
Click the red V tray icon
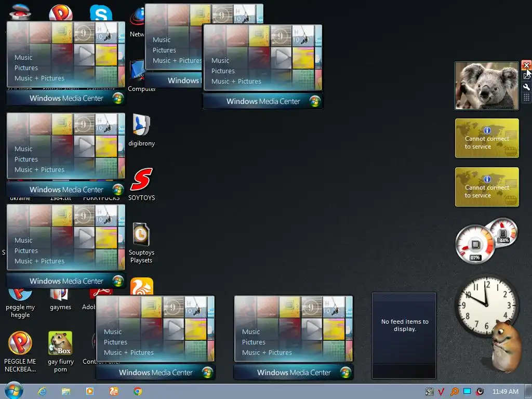[x=441, y=392]
